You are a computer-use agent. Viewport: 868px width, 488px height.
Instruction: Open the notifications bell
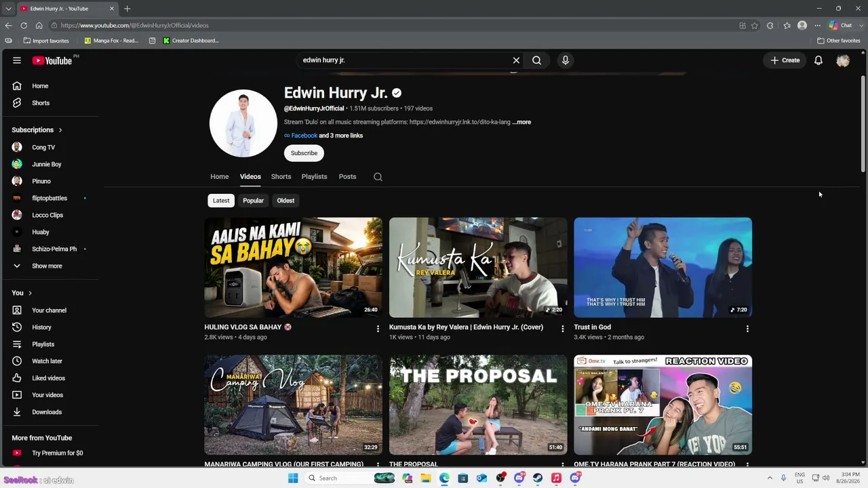[x=818, y=60]
